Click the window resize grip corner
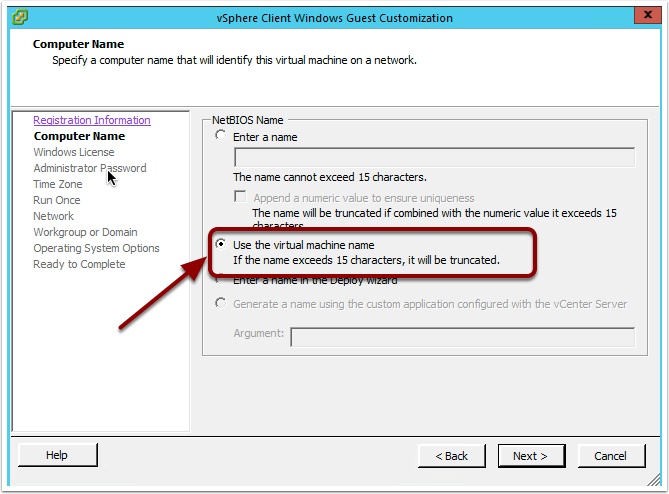 654,479
